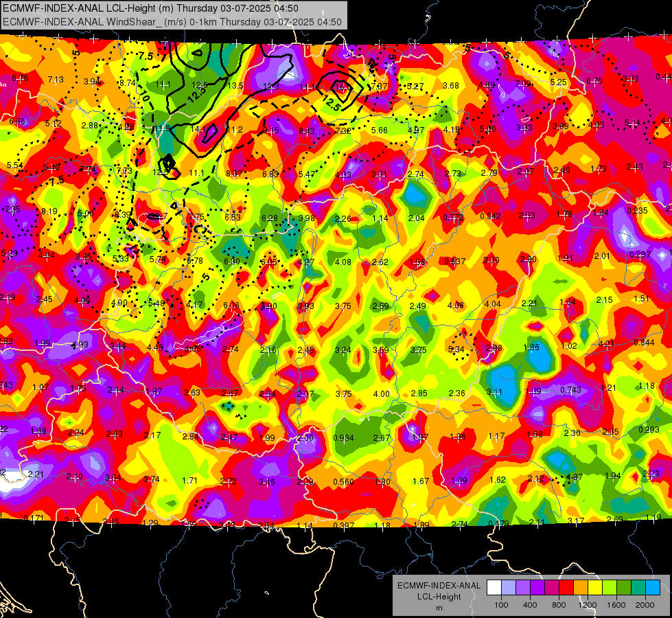
Task: Click the lime green legend swatch
Action: [x=610, y=588]
